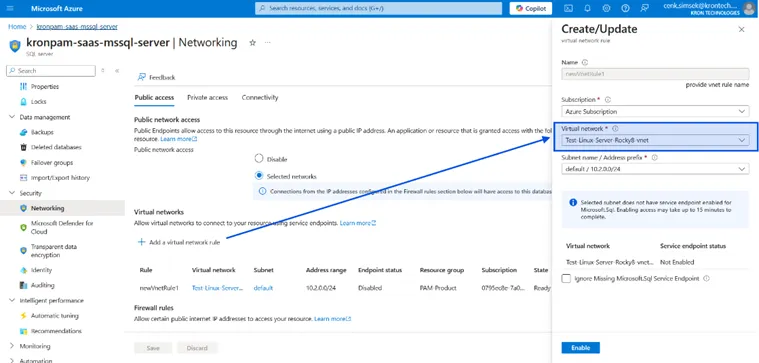This screenshot has width=759, height=363.
Task: Collapse the sidebar with the double chevron
Action: point(117,71)
